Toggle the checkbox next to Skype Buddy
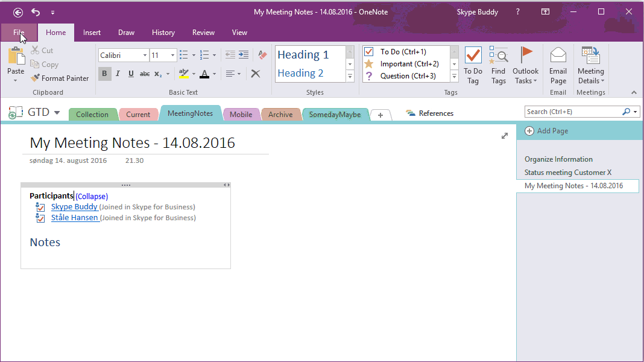Viewport: 644px width, 362px height. pyautogui.click(x=41, y=208)
